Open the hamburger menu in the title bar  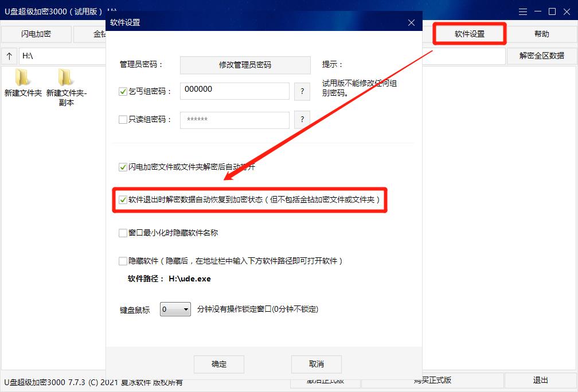[523, 11]
